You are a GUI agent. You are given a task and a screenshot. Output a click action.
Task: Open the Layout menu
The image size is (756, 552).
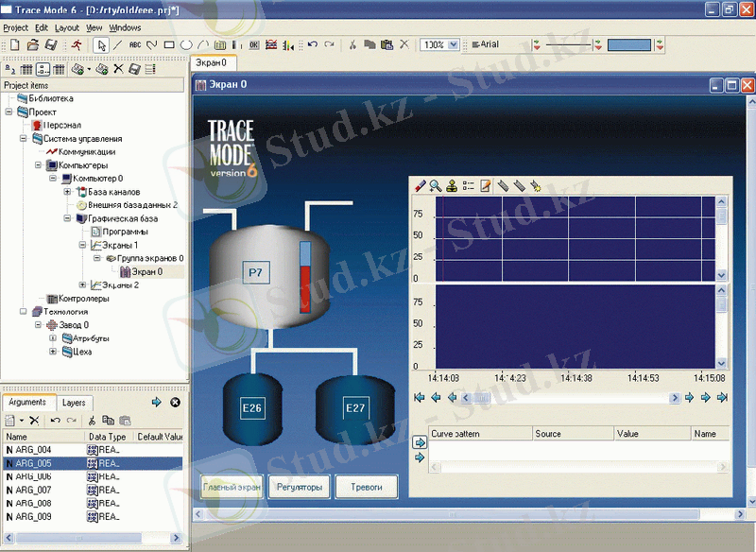tap(67, 28)
